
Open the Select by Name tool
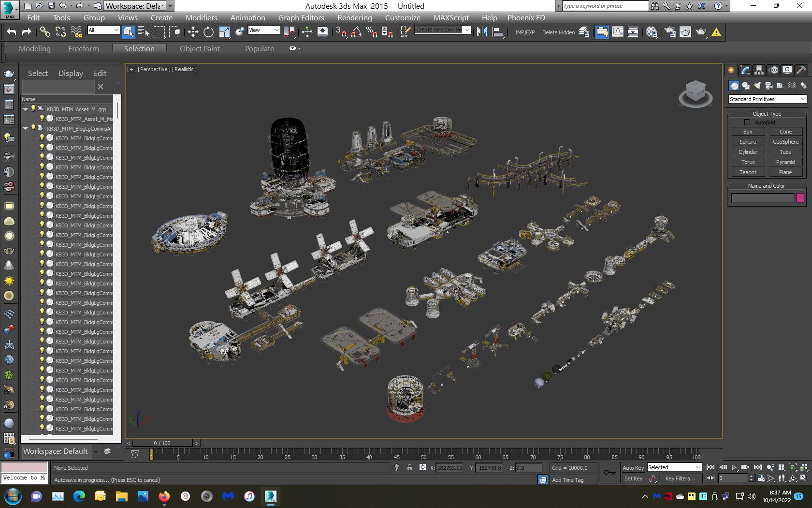coord(144,32)
